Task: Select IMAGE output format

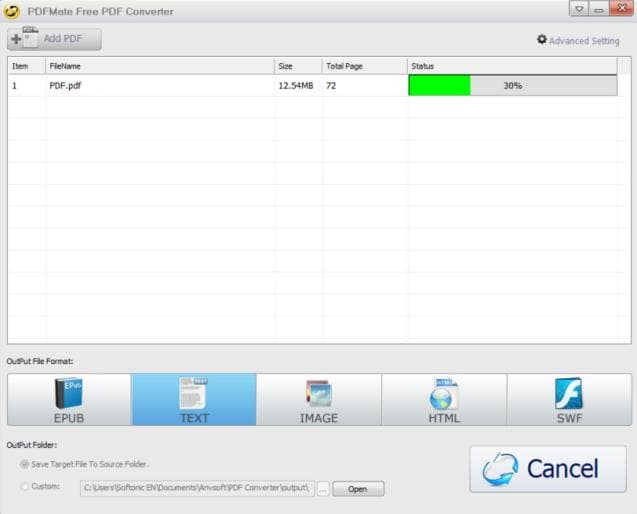Action: [319, 400]
